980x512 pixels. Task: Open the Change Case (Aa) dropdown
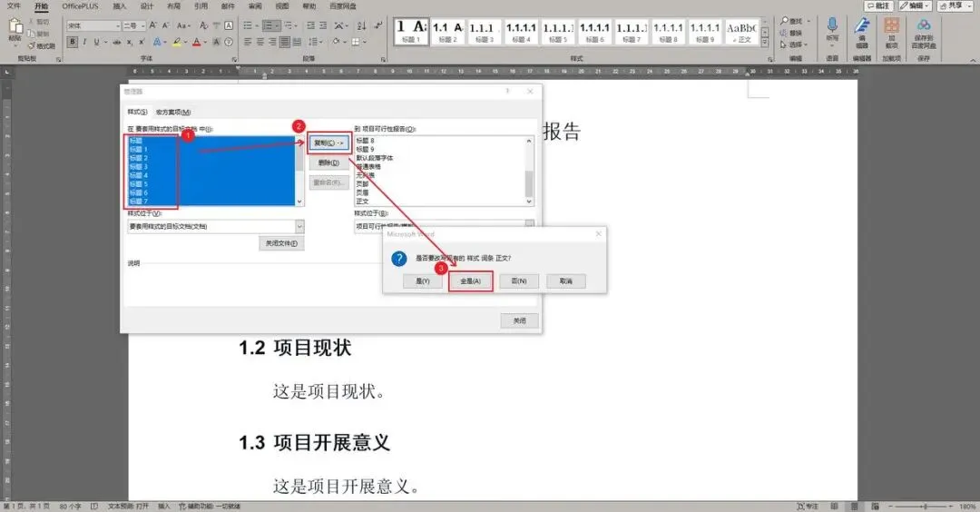point(183,25)
